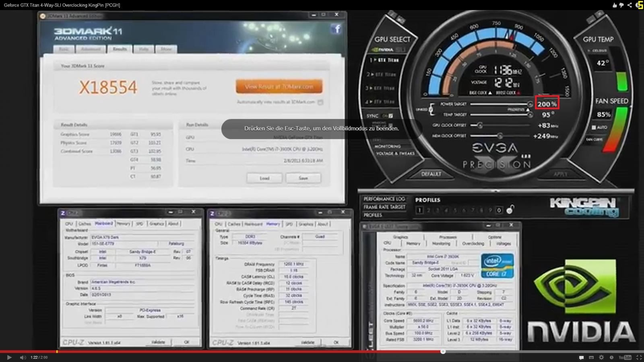Viewport: 644px width, 362px height.
Task: Open the Graphics tab in the right CPU-Z window
Action: (306, 224)
